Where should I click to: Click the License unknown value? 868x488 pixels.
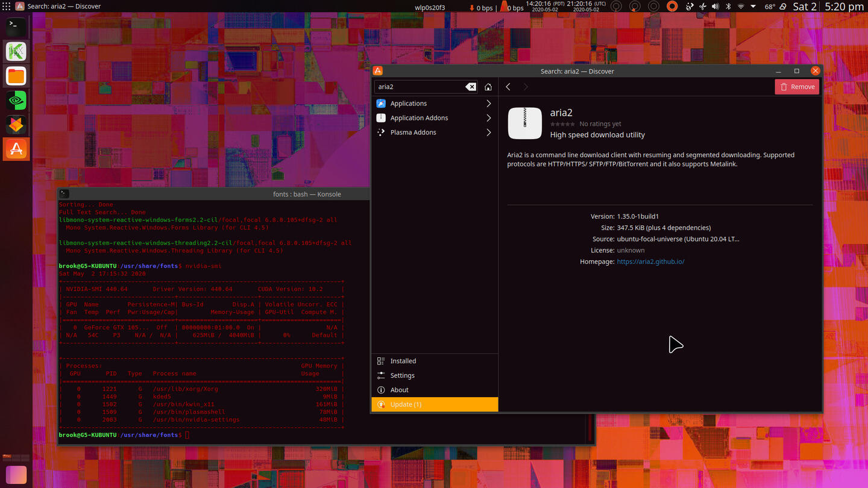click(631, 251)
